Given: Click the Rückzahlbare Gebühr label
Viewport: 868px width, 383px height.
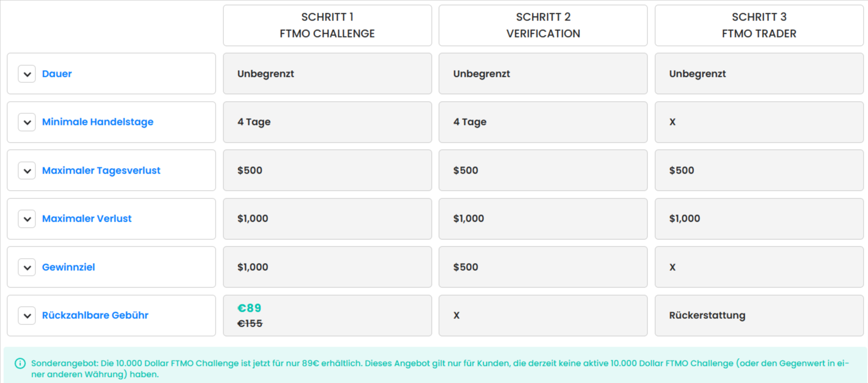Looking at the screenshot, I should (x=95, y=316).
